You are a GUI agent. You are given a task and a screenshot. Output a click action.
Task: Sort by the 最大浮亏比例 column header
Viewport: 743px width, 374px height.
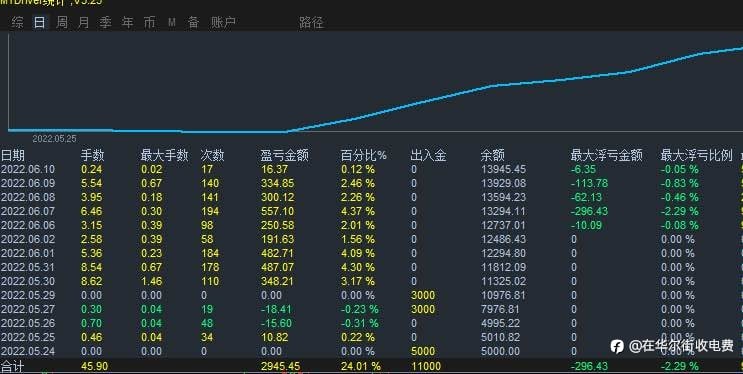pos(697,155)
